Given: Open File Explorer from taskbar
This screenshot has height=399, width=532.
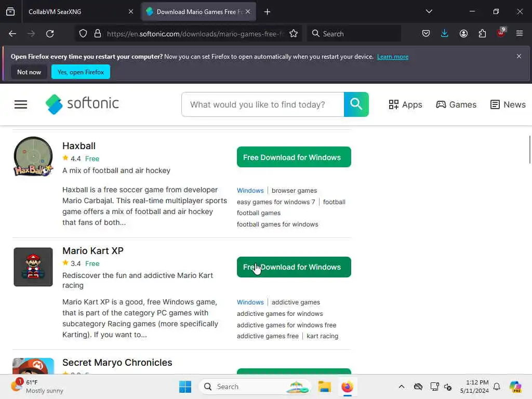Looking at the screenshot, I should (x=324, y=387).
